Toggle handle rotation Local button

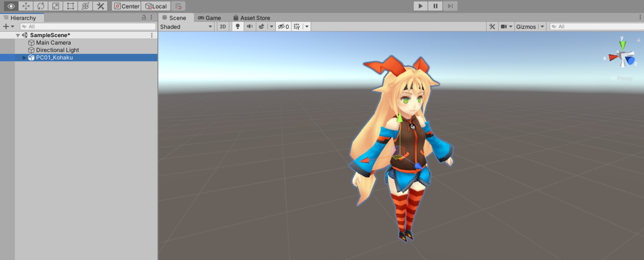coord(157,6)
